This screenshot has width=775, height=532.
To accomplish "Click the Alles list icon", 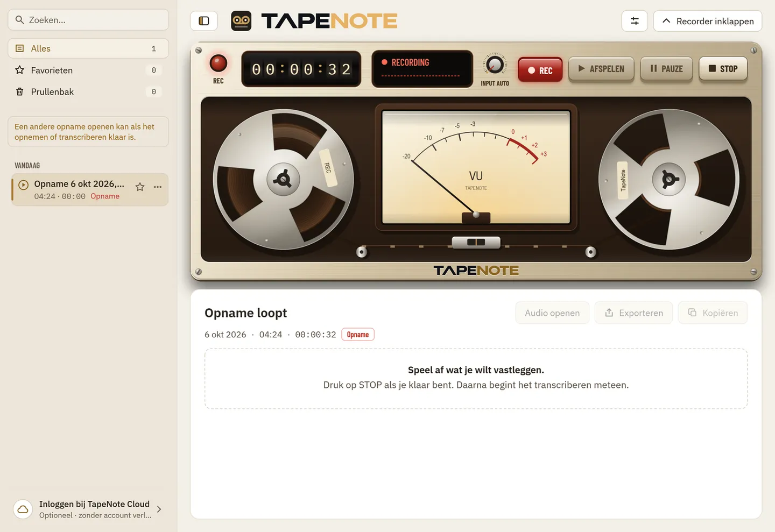I will click(x=20, y=48).
